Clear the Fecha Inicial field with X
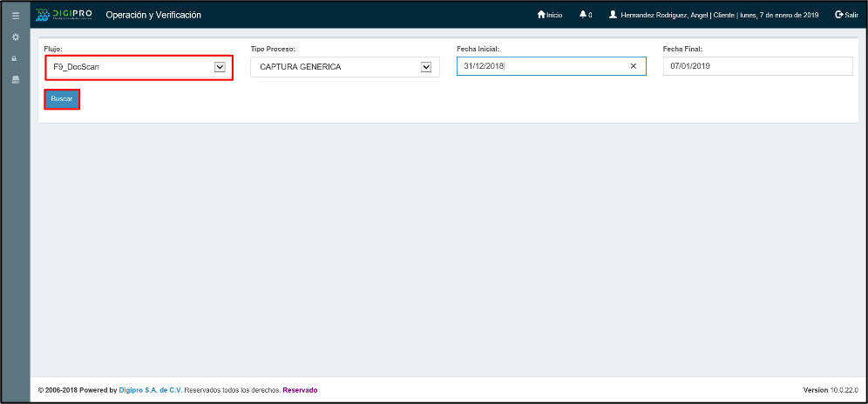The width and height of the screenshot is (868, 404). point(633,66)
